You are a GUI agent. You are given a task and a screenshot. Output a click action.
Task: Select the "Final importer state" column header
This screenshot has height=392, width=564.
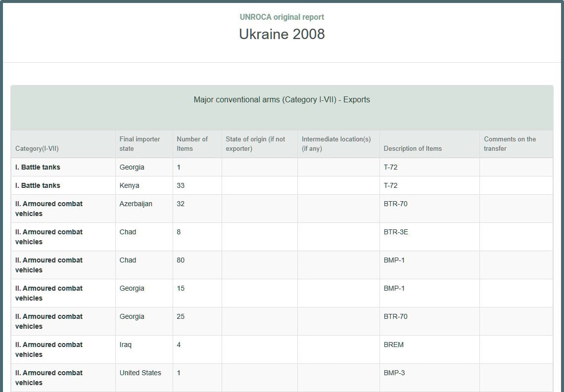tap(140, 144)
